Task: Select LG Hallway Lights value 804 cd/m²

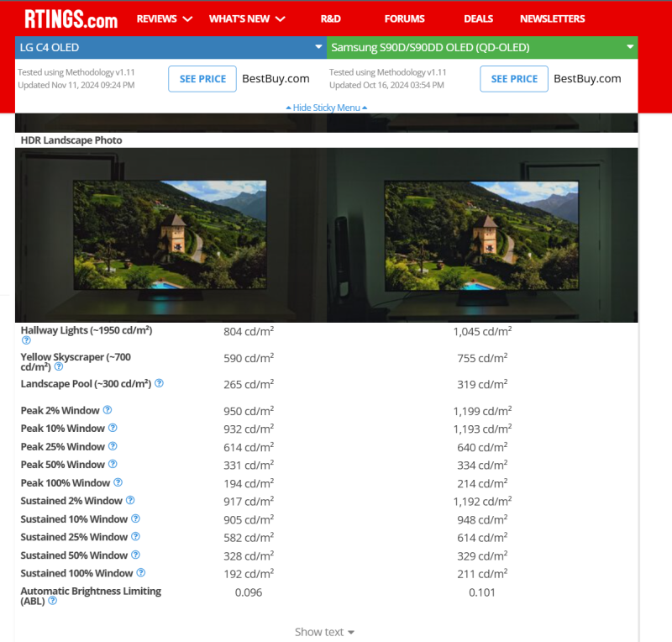Action: [249, 331]
